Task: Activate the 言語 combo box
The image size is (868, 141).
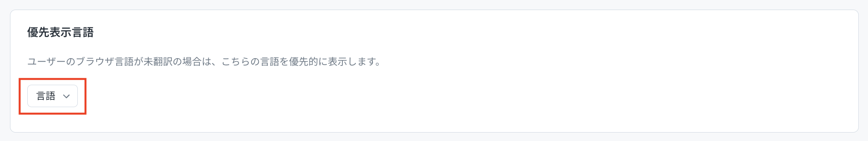Action: coord(52,96)
